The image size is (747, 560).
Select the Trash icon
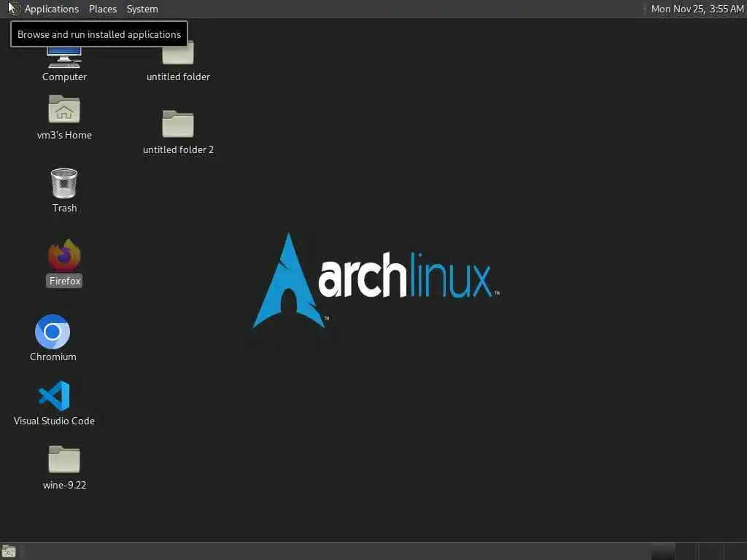pos(64,183)
